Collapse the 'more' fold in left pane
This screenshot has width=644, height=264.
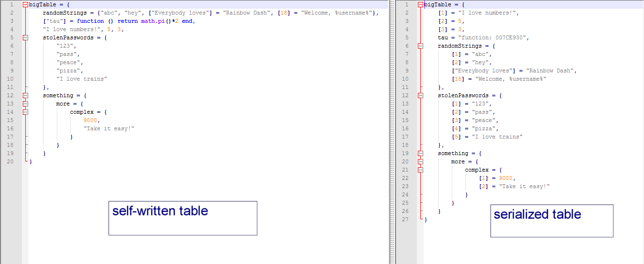pos(25,104)
